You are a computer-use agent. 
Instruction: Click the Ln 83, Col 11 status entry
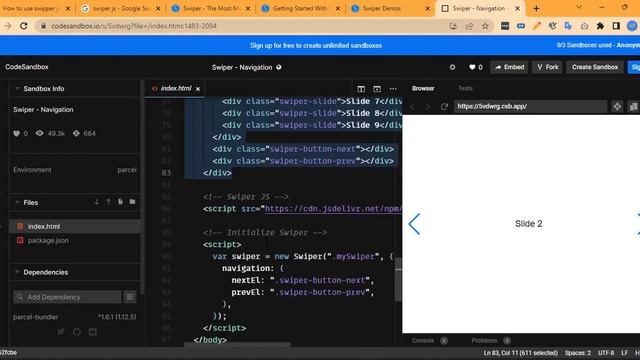pos(520,353)
